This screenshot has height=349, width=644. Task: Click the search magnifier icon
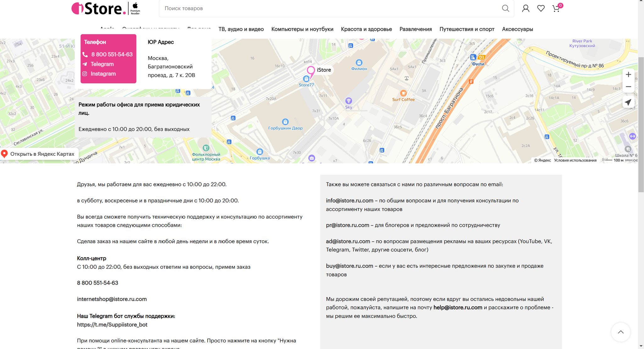point(505,8)
